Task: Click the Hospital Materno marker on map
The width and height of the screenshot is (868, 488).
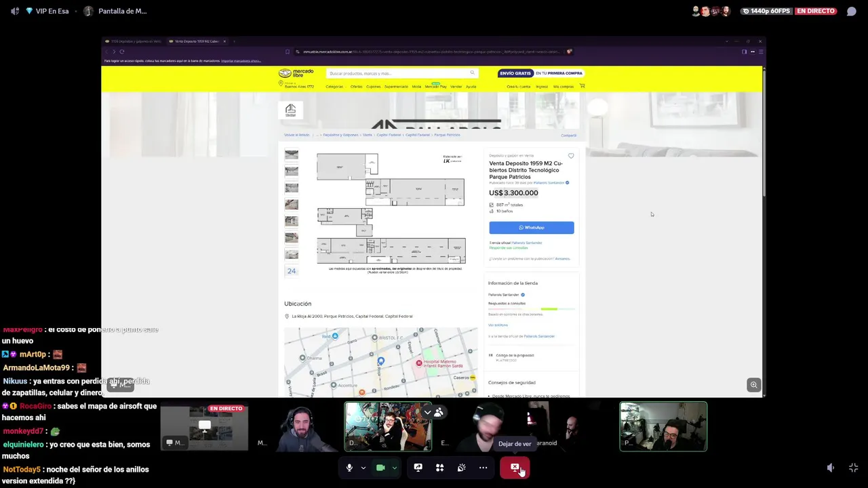Action: pos(419,363)
